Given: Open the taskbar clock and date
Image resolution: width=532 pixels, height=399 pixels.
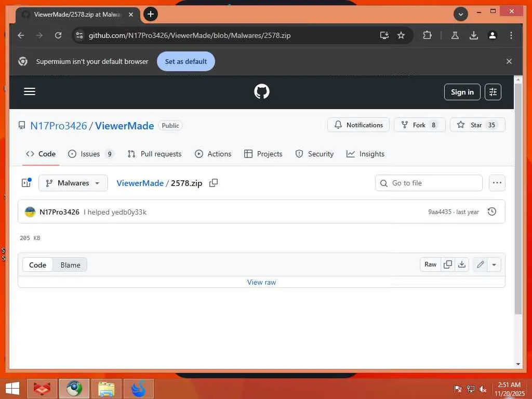Looking at the screenshot, I should tap(509, 389).
